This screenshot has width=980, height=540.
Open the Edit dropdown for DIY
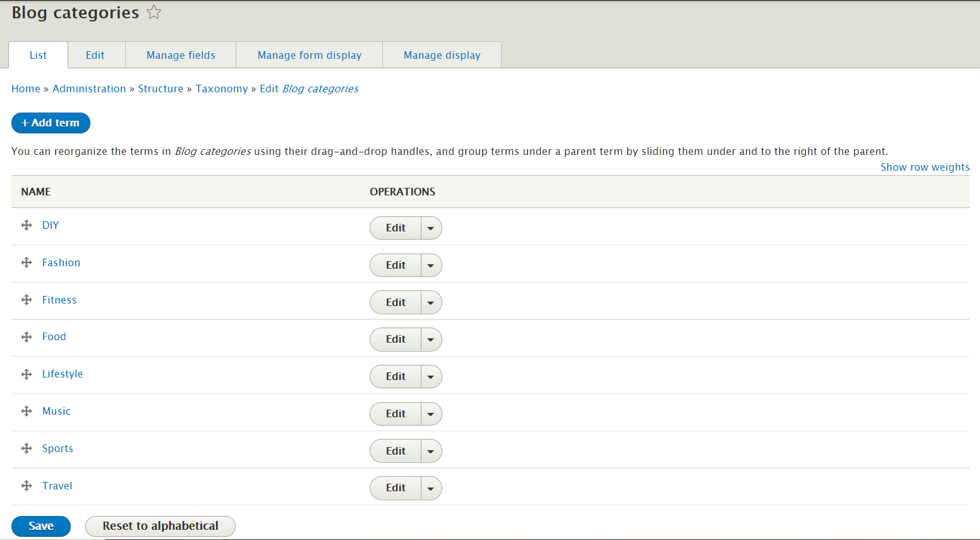tap(431, 228)
